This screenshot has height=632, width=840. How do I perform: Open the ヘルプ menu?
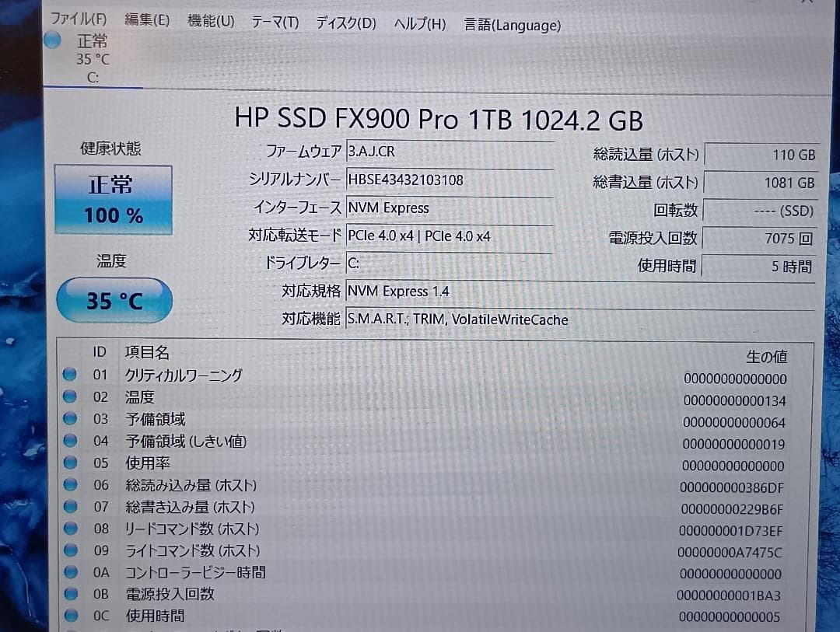tap(420, 23)
